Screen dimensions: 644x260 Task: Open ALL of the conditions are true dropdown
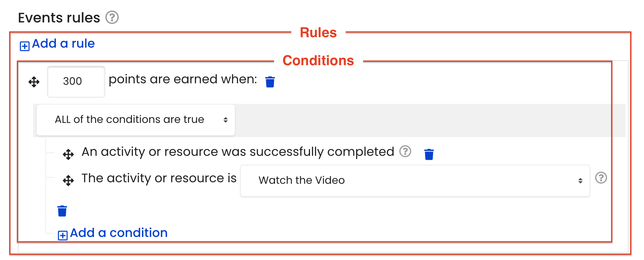coord(136,120)
